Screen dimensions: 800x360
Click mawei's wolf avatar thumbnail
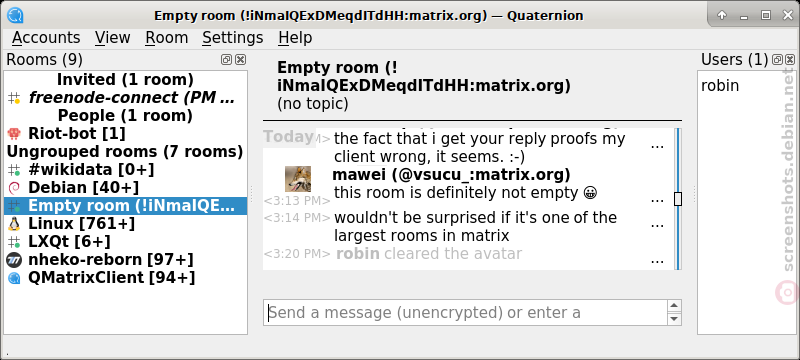tap(298, 179)
